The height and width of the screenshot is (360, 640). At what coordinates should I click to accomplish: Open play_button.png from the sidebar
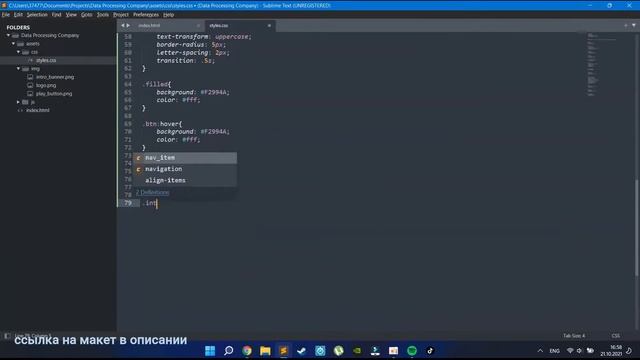(53, 94)
